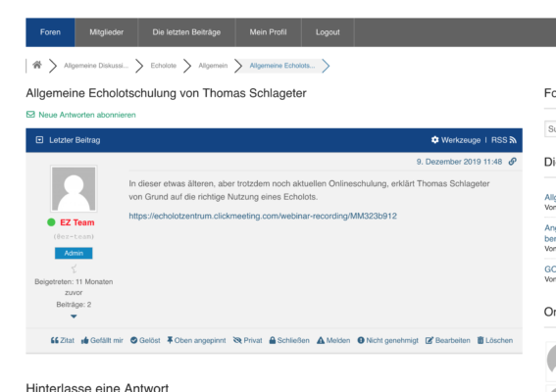Delete the post with Löschen
556x392 pixels.
click(x=495, y=340)
